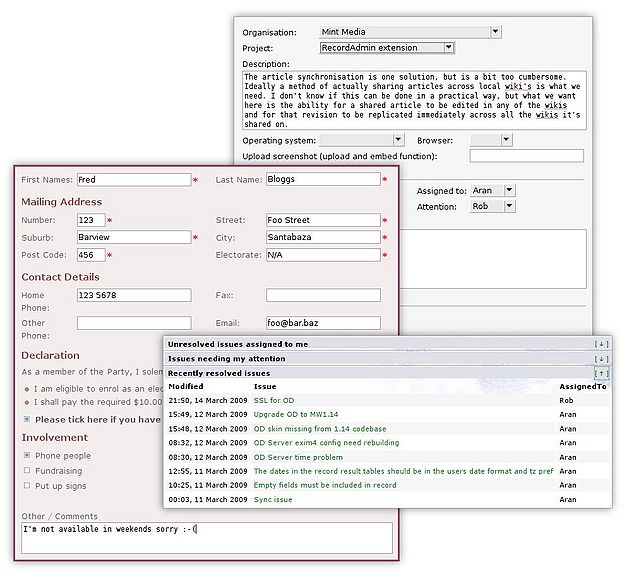Click the Post Code field containing 456
Image resolution: width=627 pixels, height=576 pixels.
click(x=91, y=255)
